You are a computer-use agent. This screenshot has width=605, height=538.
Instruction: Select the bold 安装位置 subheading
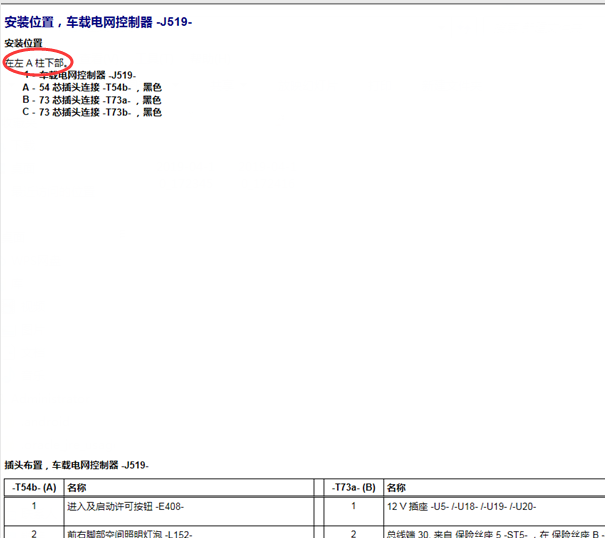pos(23,43)
